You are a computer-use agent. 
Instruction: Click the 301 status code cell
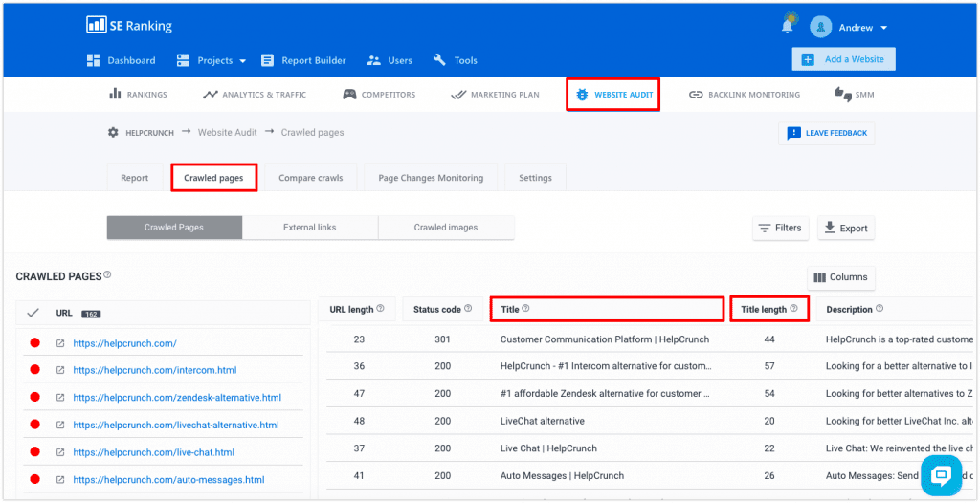pos(442,339)
